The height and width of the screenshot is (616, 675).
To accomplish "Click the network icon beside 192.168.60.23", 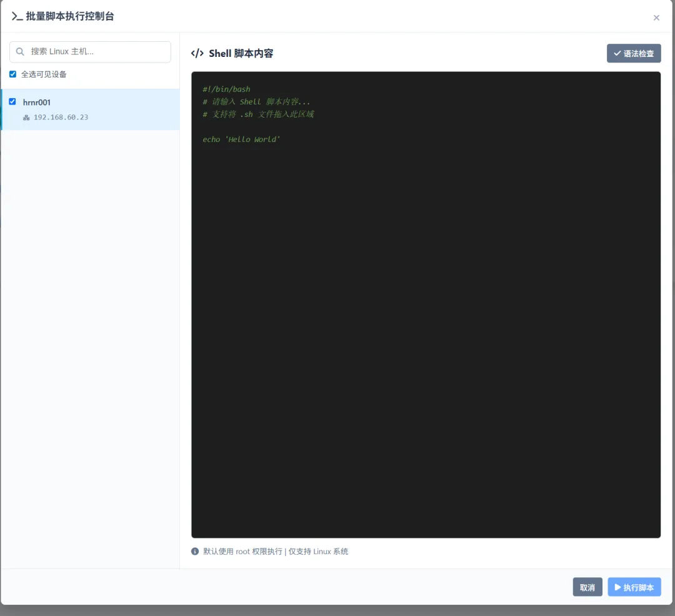I will pos(26,118).
